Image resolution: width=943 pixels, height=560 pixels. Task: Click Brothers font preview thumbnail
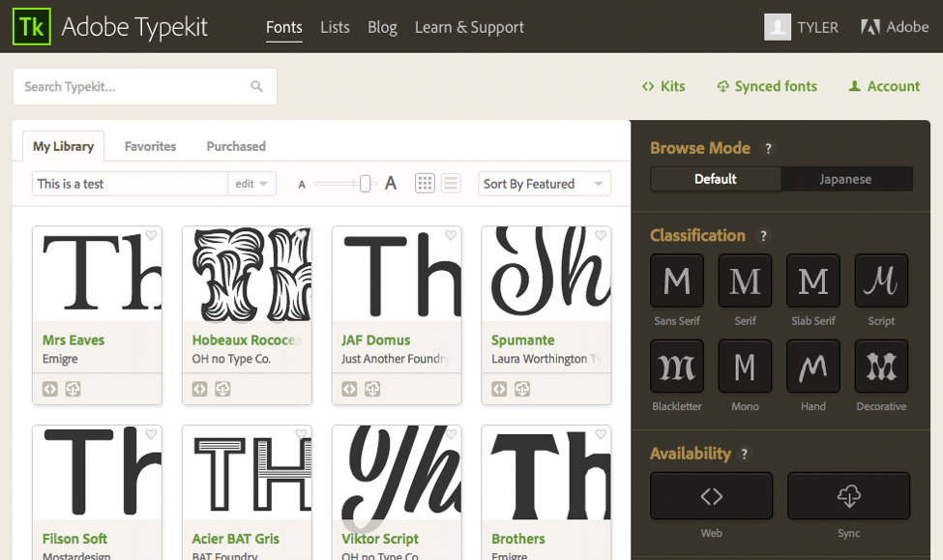click(546, 473)
